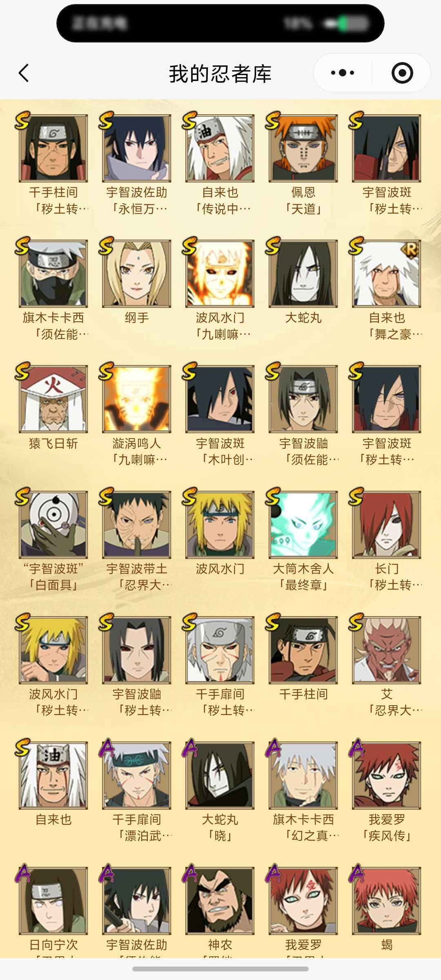Open the 纲手 ninja portrait
This screenshot has width=441, height=980.
[x=137, y=274]
